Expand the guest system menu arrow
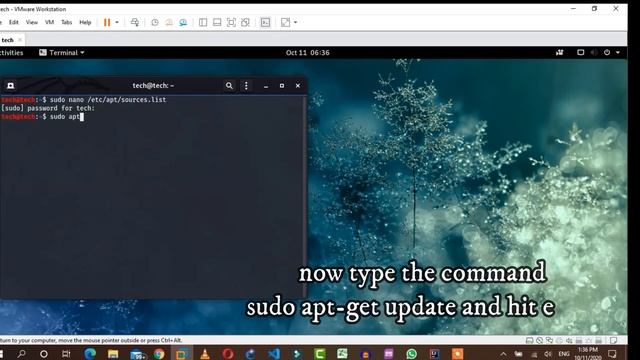The width and height of the screenshot is (640, 360). coord(618,53)
